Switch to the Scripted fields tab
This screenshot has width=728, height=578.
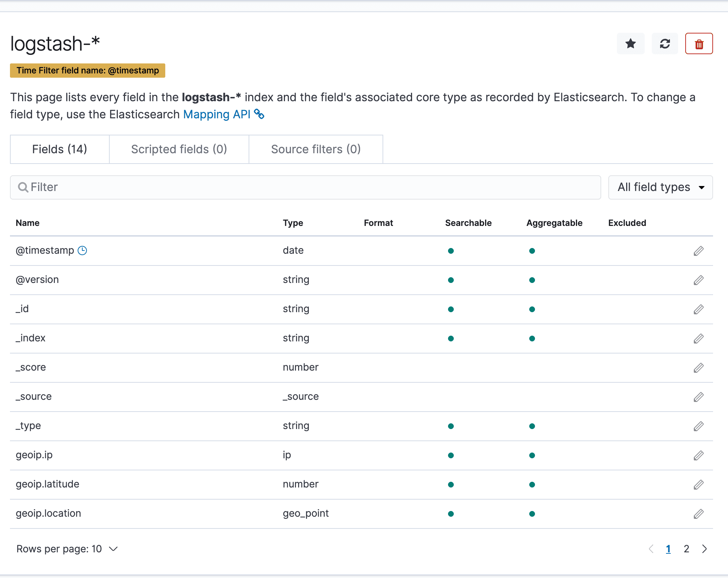(x=179, y=149)
